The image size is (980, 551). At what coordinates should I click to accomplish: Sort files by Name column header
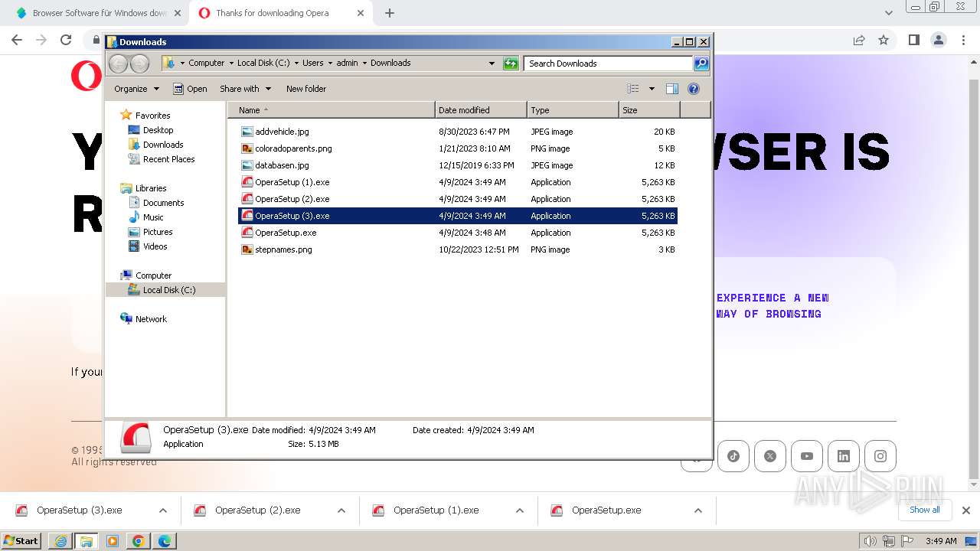click(x=332, y=110)
